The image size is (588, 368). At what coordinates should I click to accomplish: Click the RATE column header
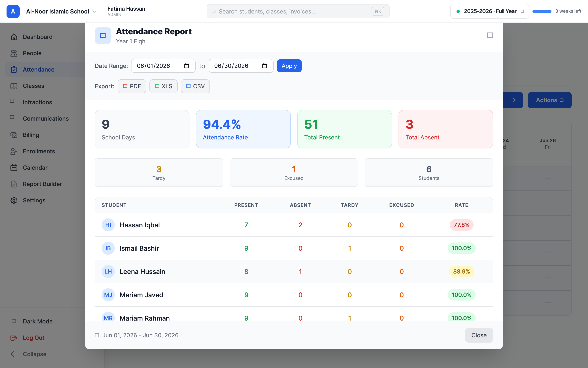click(461, 205)
